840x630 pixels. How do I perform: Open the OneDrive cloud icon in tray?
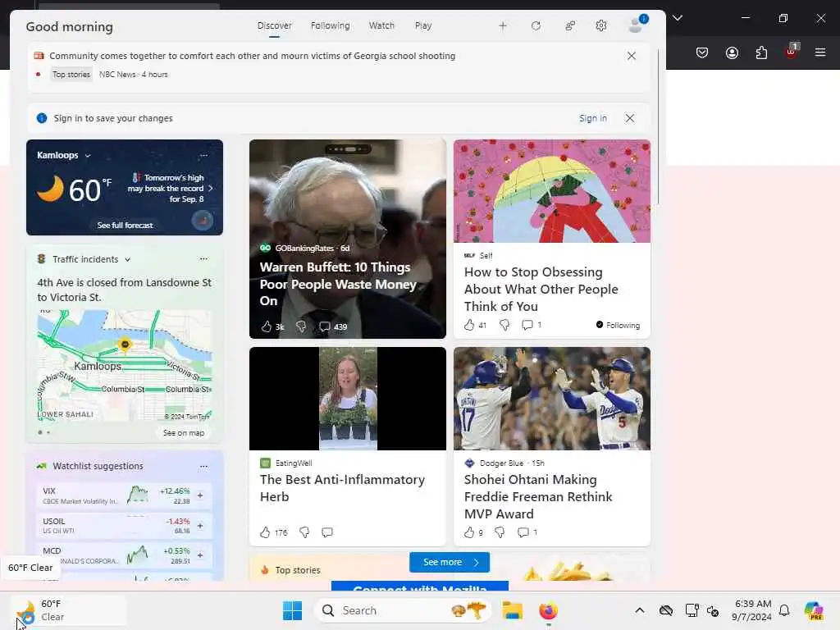[x=666, y=610]
